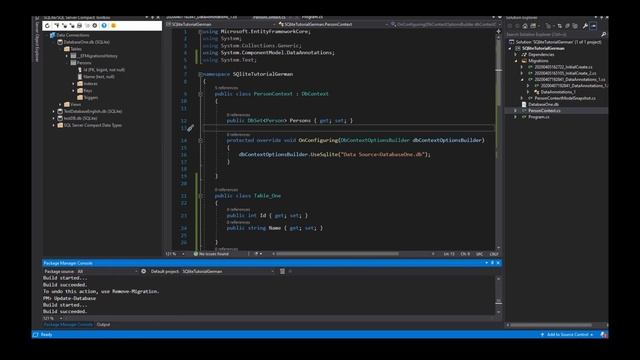This screenshot has width=640, height=360.
Task: Open the Server Object Explorer side tab
Action: pyautogui.click(x=37, y=41)
